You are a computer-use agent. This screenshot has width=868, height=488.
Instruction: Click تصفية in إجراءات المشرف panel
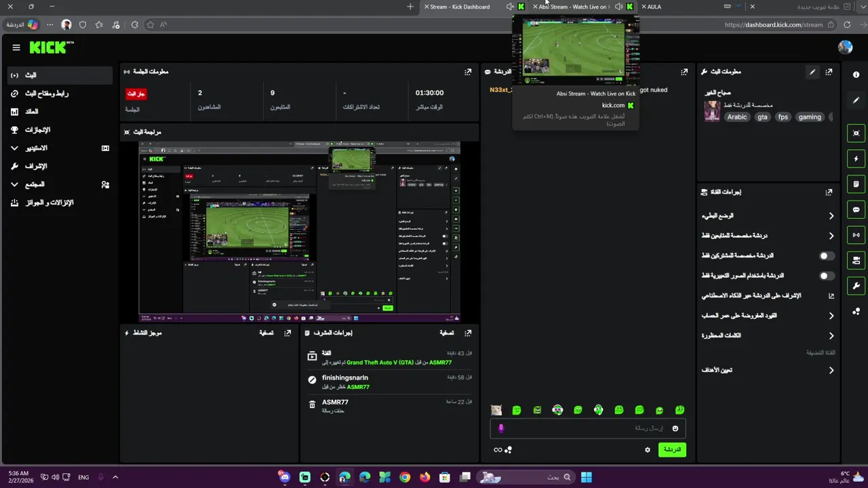[447, 333]
